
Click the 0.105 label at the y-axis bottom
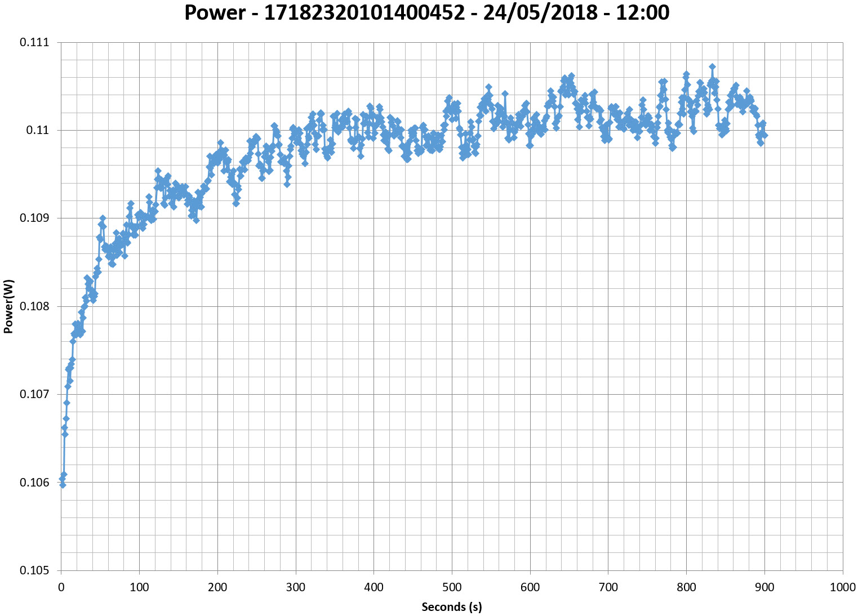(34, 570)
